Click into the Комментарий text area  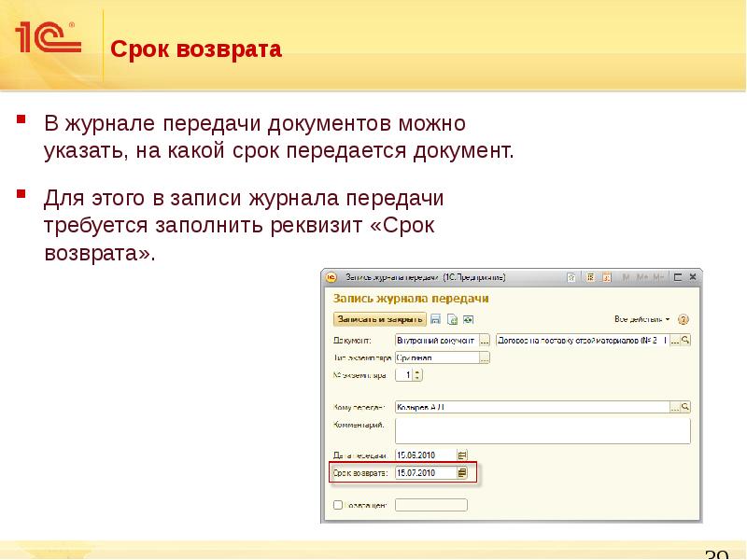(x=542, y=429)
